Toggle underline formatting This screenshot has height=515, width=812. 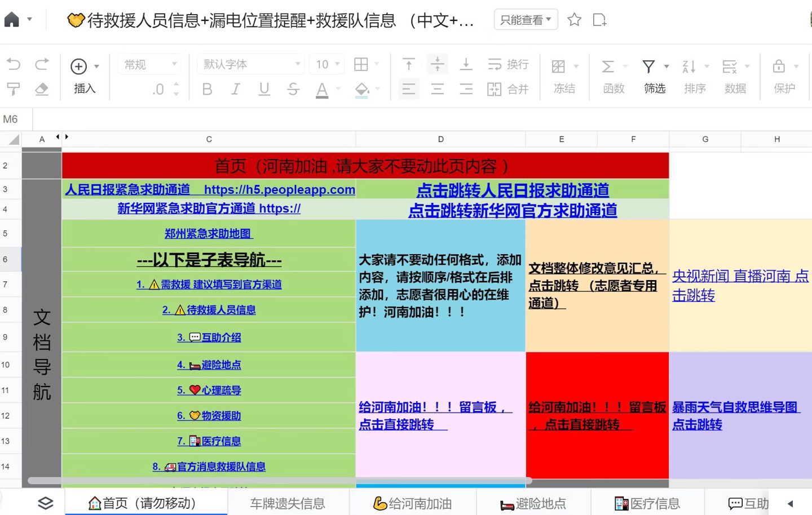tap(264, 88)
